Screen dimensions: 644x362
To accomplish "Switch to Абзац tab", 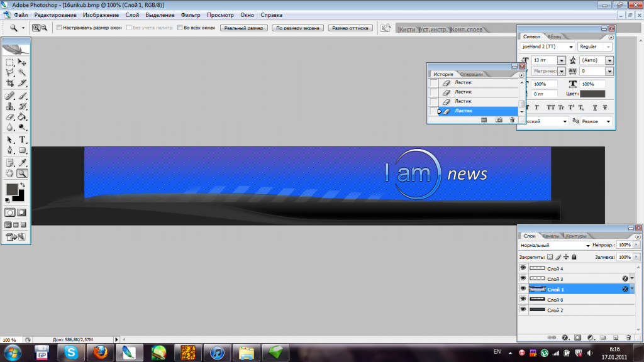I will 554,36.
